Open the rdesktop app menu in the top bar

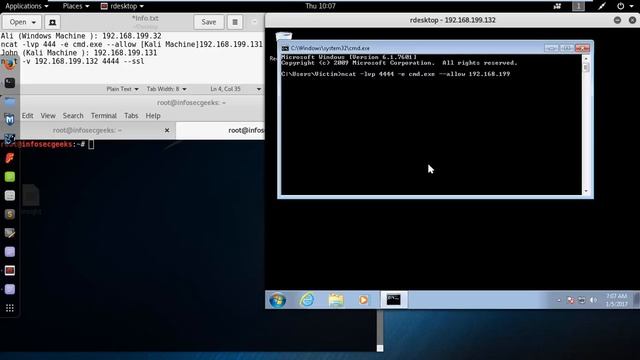[x=122, y=6]
